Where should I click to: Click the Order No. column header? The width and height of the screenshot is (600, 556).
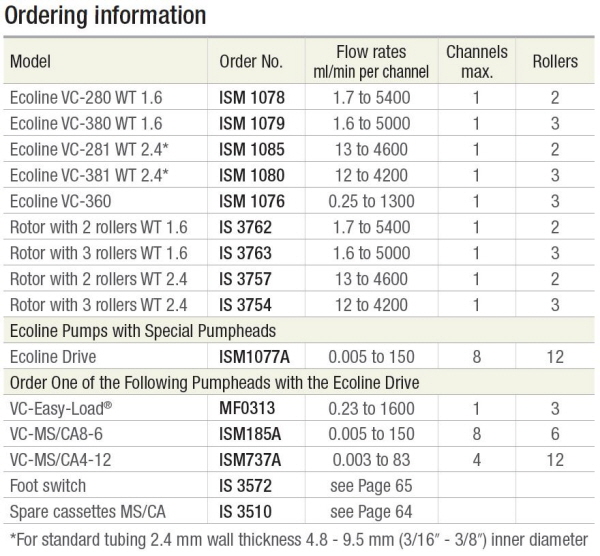(x=251, y=62)
